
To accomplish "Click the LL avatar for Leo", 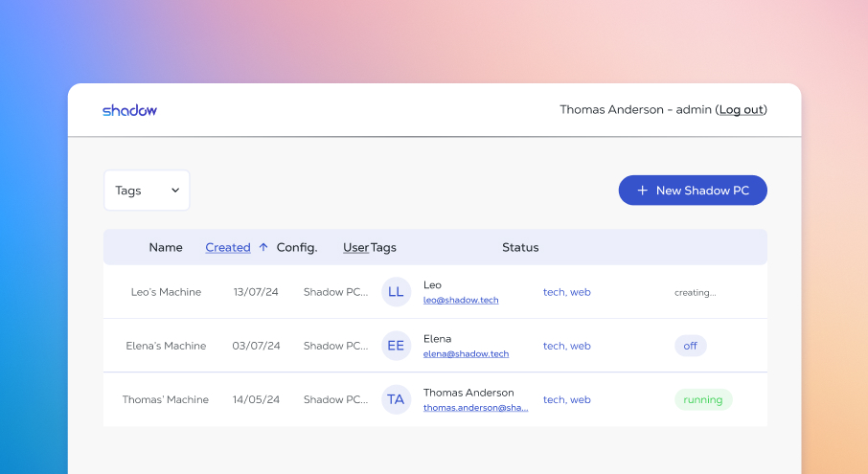I will click(396, 292).
